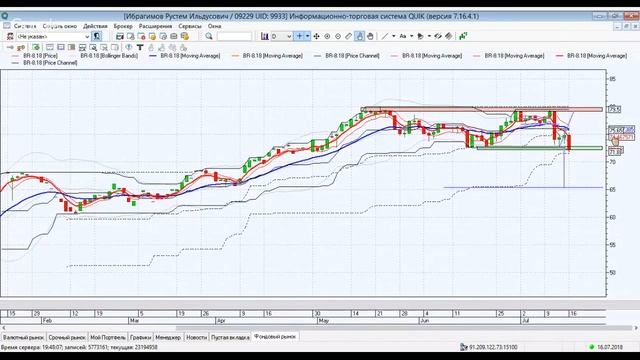Switch to Менеджер tab
640x360 pixels.
coord(168,338)
